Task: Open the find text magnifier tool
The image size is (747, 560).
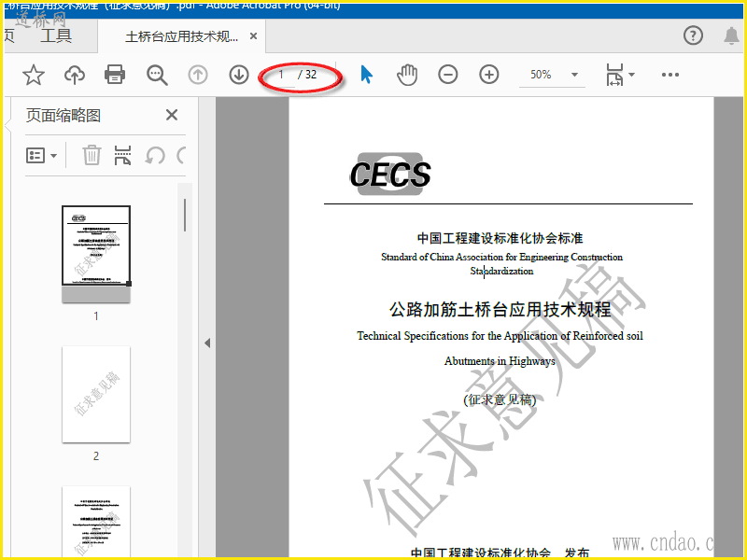Action: pyautogui.click(x=157, y=75)
